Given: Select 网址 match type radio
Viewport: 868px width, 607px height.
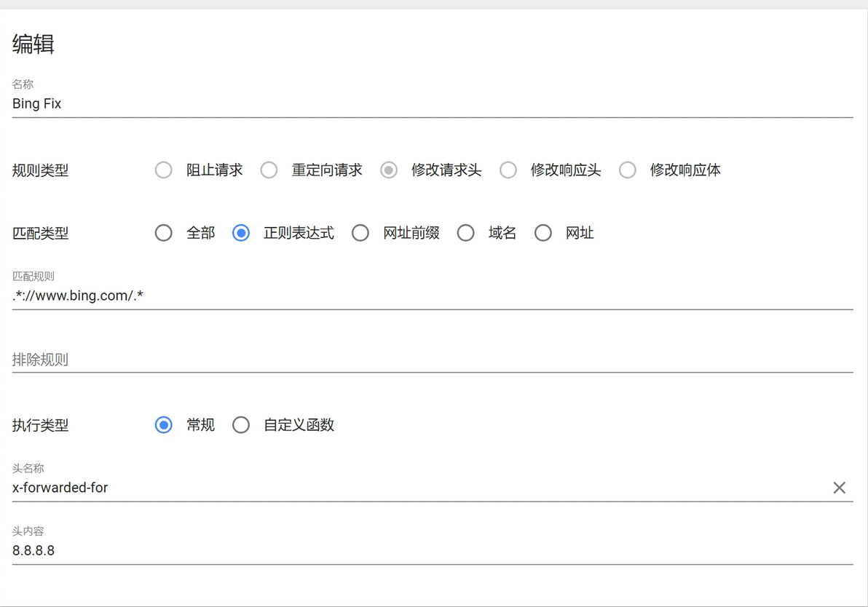Looking at the screenshot, I should click(x=543, y=233).
